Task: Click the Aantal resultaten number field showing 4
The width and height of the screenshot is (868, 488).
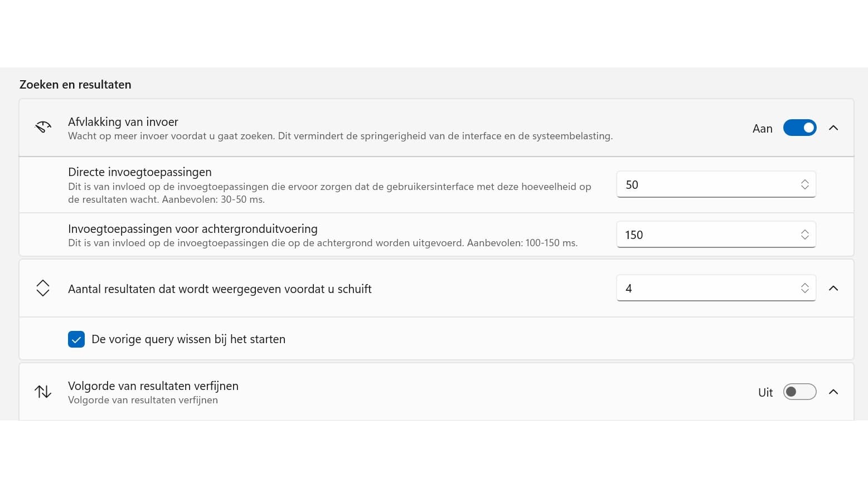Action: 708,289
